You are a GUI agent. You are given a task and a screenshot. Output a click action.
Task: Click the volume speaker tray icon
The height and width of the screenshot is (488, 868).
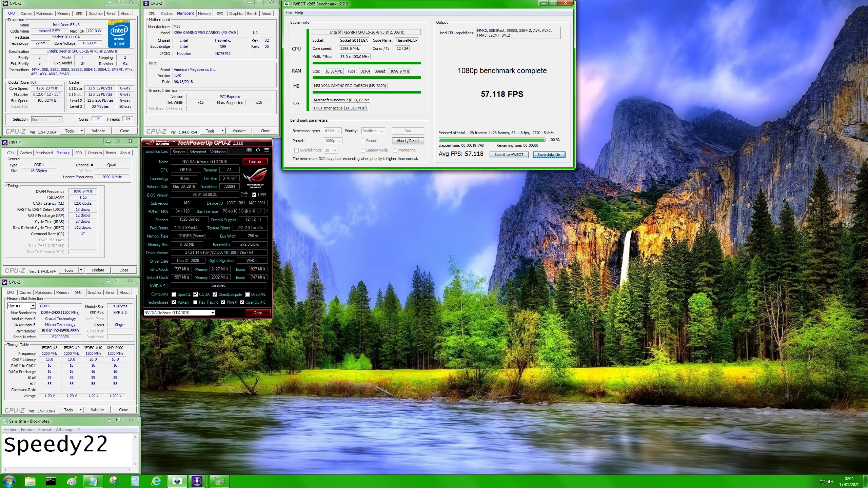(830, 481)
